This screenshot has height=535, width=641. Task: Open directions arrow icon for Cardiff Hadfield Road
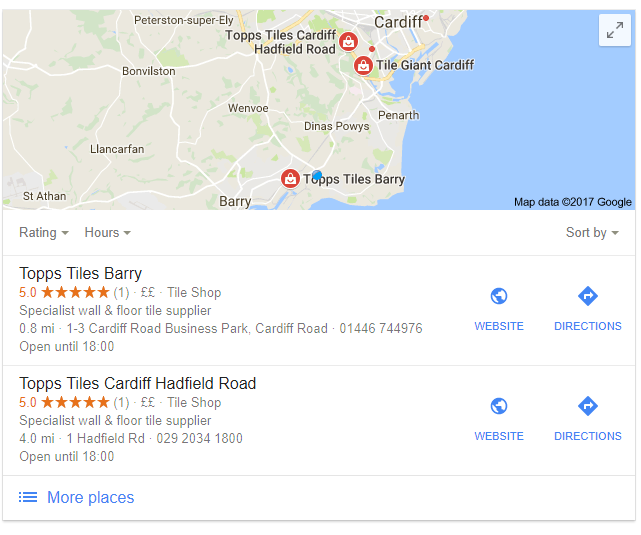(x=587, y=406)
